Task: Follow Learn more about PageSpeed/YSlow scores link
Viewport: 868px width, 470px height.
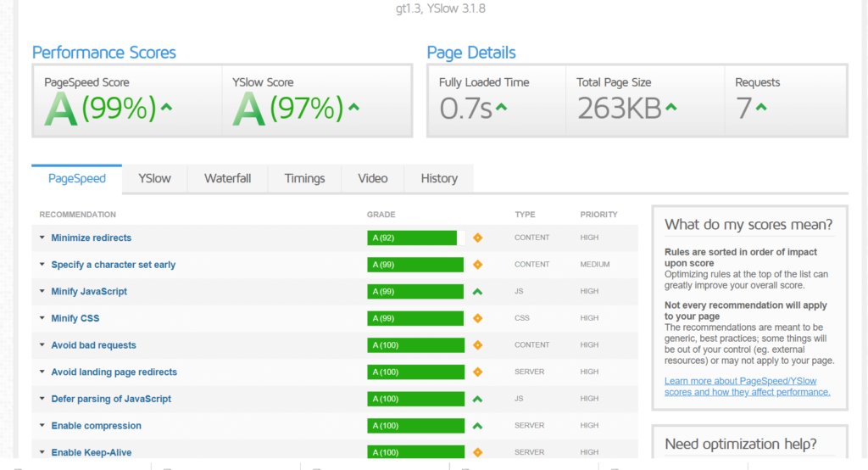Action: tap(748, 386)
